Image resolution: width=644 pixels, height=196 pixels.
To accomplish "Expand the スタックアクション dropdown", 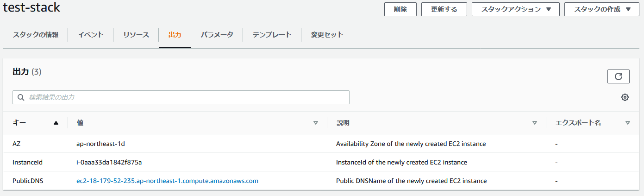I will (x=515, y=9).
